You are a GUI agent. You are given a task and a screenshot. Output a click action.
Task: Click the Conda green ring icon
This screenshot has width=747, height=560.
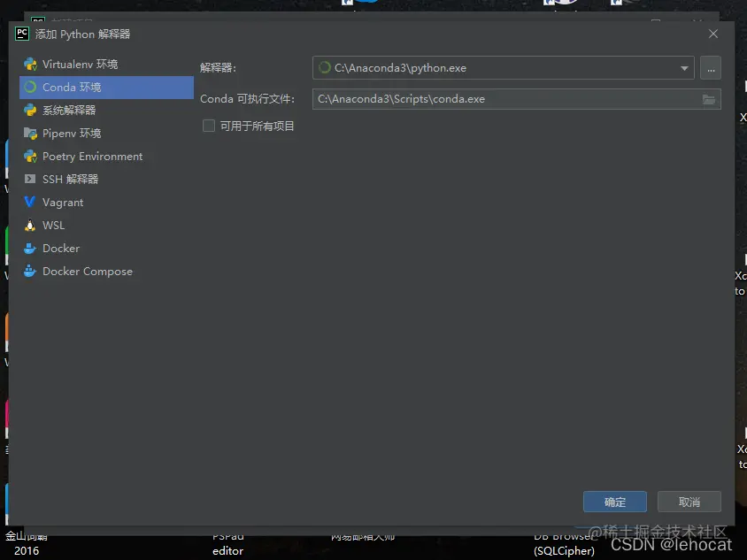pos(30,88)
